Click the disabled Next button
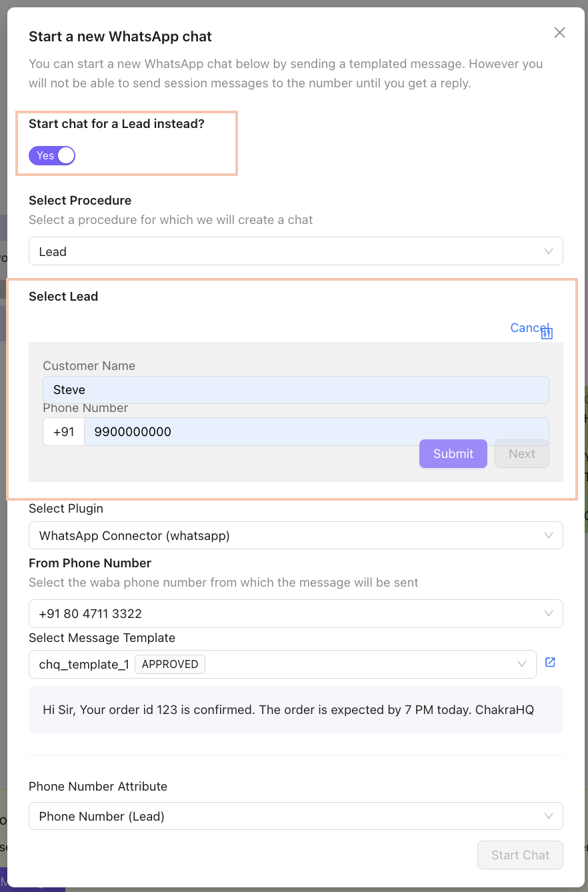588x892 pixels. (x=521, y=453)
